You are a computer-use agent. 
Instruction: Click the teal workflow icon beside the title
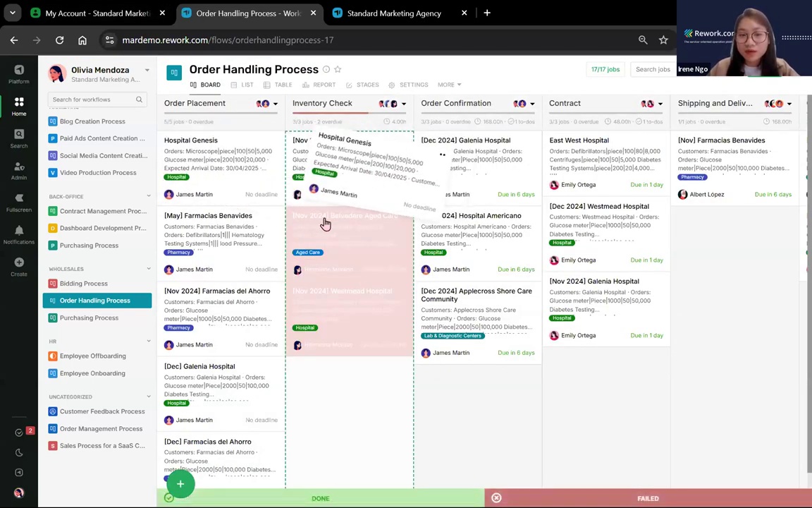pos(174,73)
